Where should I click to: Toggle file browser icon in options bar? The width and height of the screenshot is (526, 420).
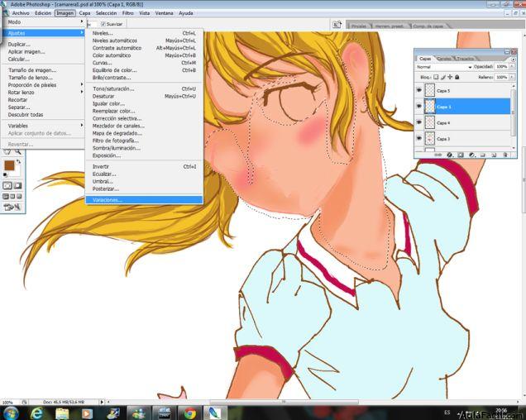coord(337,24)
